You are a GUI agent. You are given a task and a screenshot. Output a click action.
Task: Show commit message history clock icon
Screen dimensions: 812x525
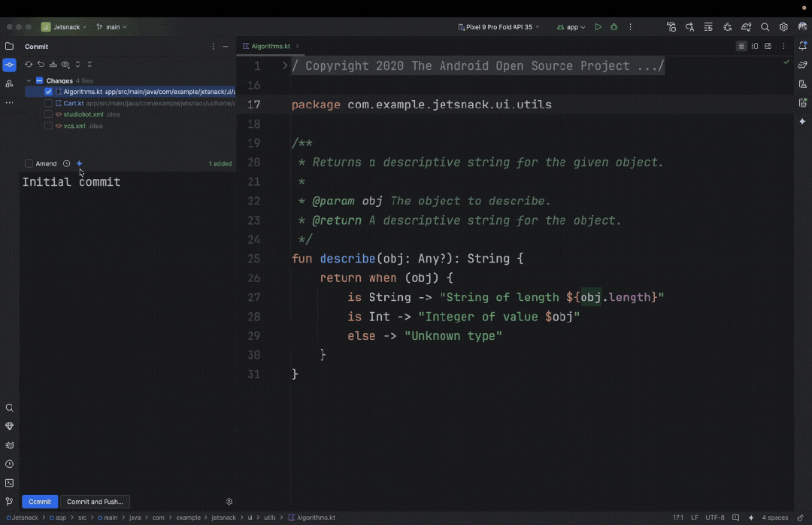(66, 163)
